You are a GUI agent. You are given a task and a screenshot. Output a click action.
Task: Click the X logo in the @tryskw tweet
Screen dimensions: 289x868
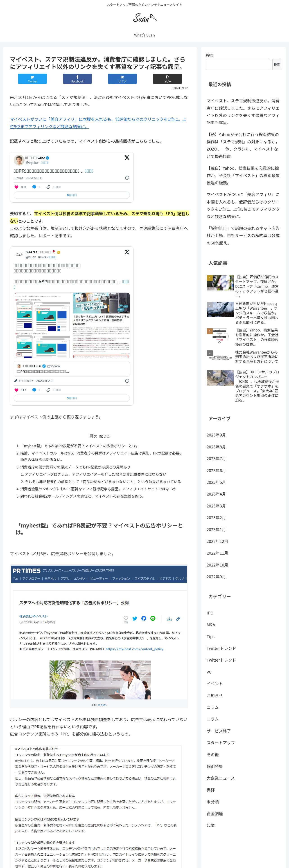tap(127, 158)
